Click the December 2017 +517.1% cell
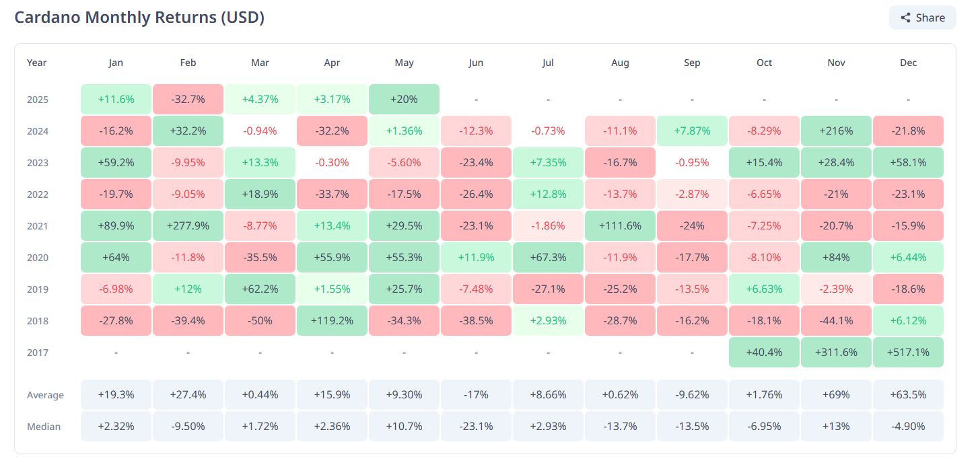This screenshot has width=980, height=467. point(908,353)
